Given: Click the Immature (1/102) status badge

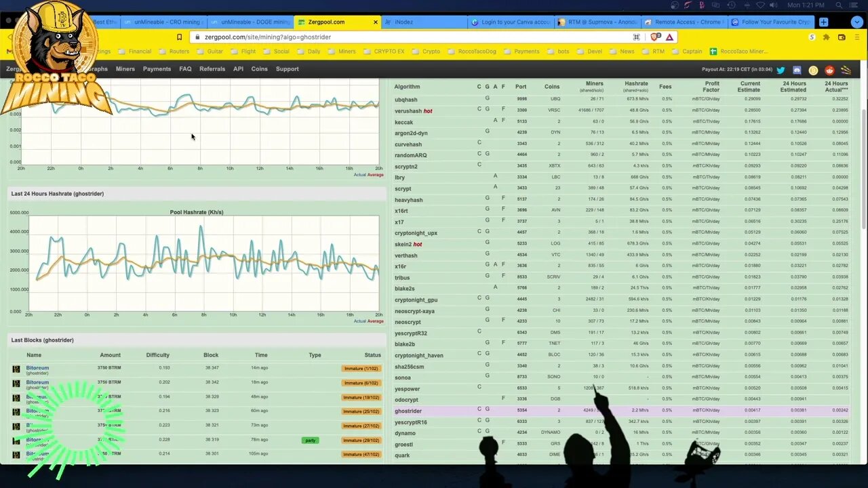Looking at the screenshot, I should [361, 369].
